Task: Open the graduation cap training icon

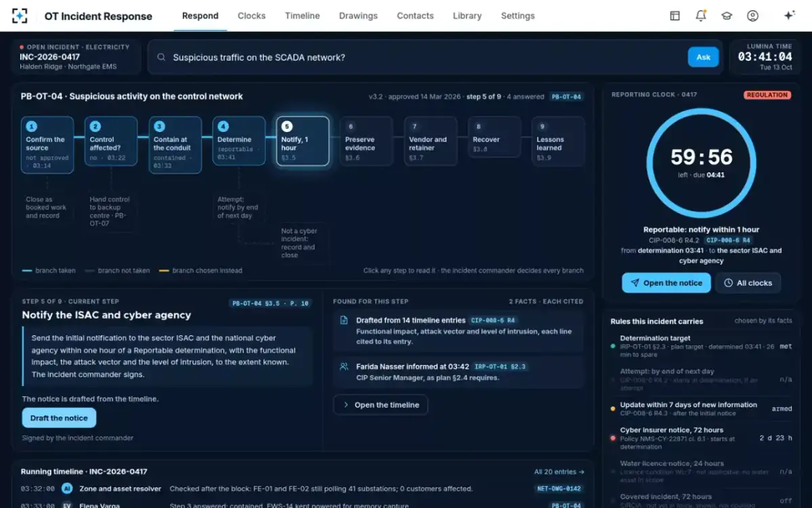Action: 727,16
